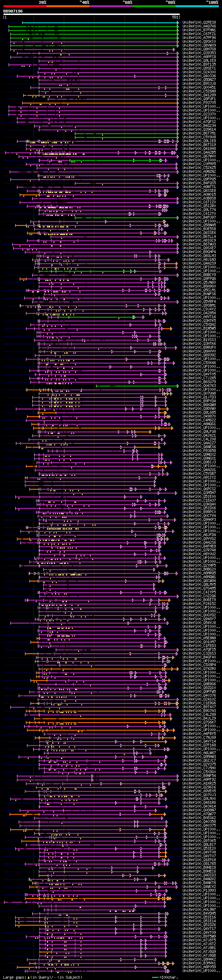Select hit UniRef100_Q58NA5

pos(199,225)
